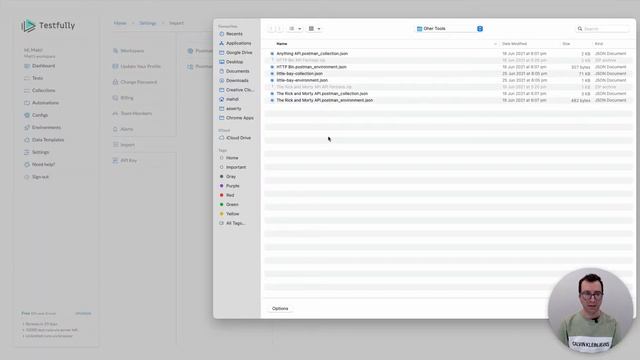Open Settings in Testfully left sidebar
The width and height of the screenshot is (640, 360).
pos(40,152)
